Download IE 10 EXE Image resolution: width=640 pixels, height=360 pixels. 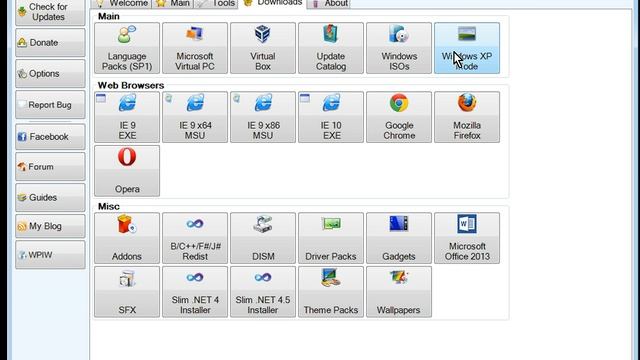(331, 117)
